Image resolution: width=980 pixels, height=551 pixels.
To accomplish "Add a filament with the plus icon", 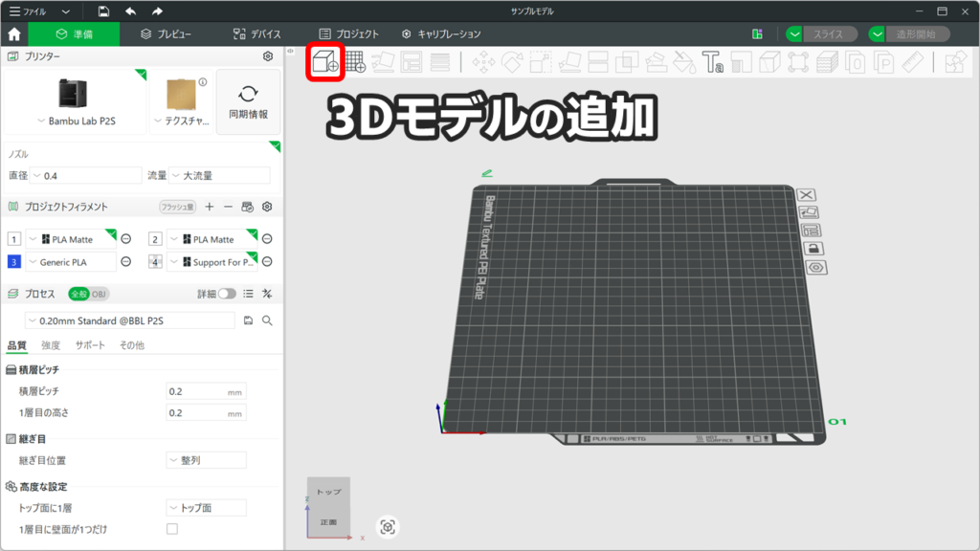I will pos(210,207).
